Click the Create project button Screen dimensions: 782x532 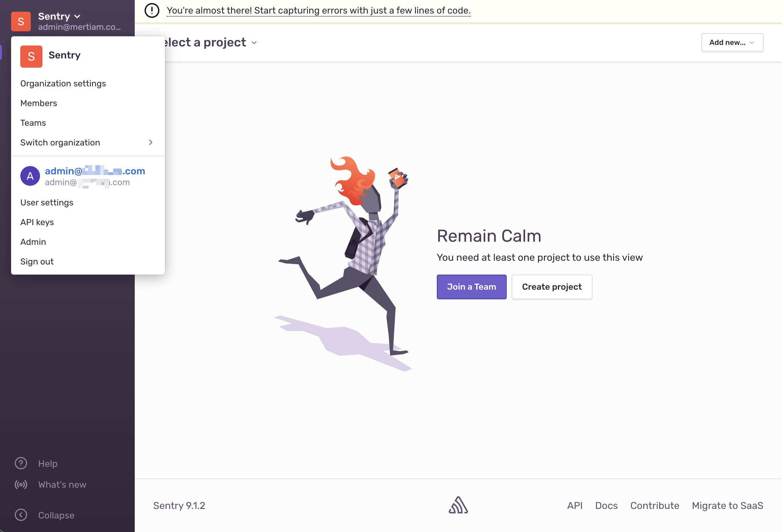point(552,287)
